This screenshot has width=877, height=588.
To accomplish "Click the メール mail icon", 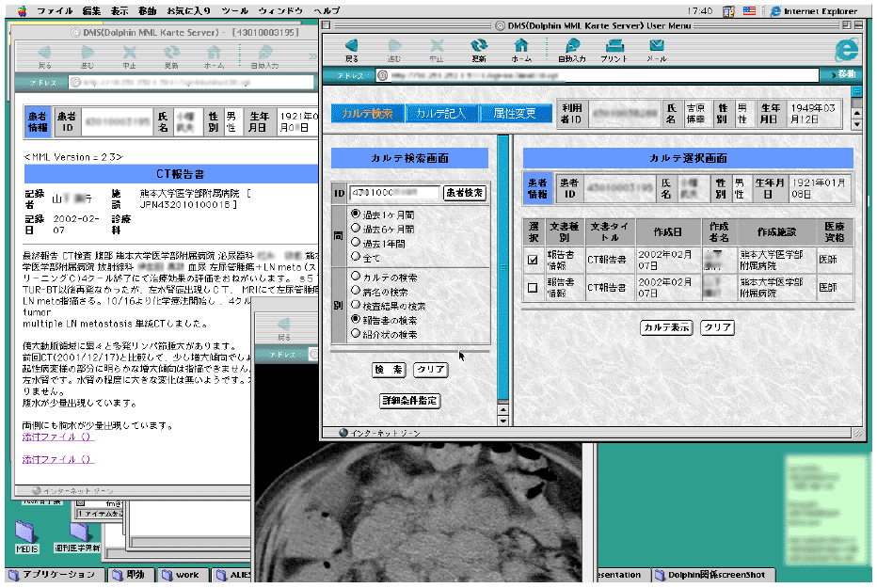I will [656, 47].
